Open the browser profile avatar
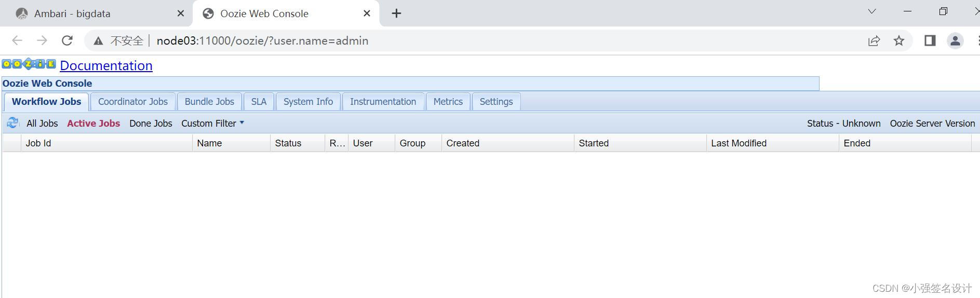This screenshot has width=980, height=298. point(955,40)
